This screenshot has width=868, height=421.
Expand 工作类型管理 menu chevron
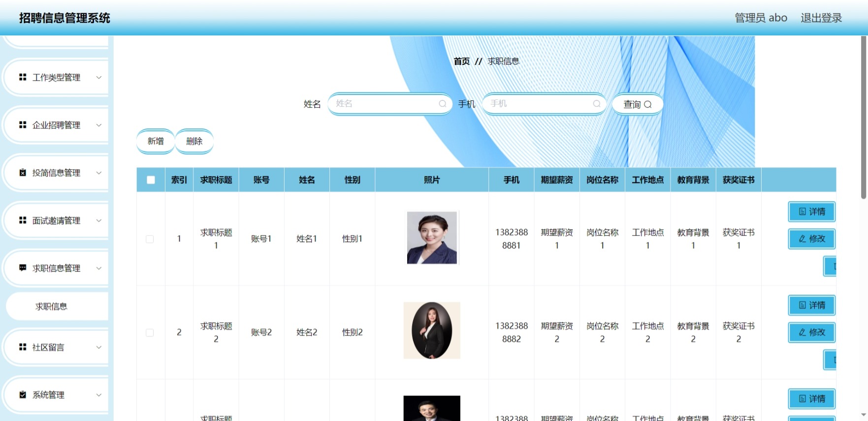click(98, 77)
